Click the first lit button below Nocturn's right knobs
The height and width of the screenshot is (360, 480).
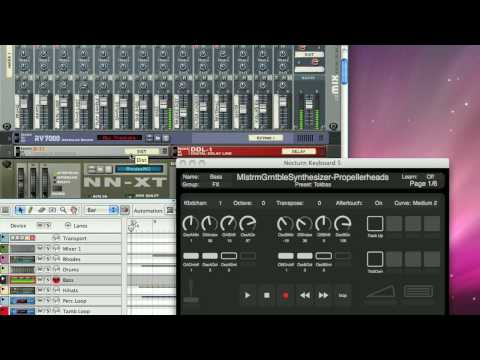pyautogui.click(x=286, y=256)
